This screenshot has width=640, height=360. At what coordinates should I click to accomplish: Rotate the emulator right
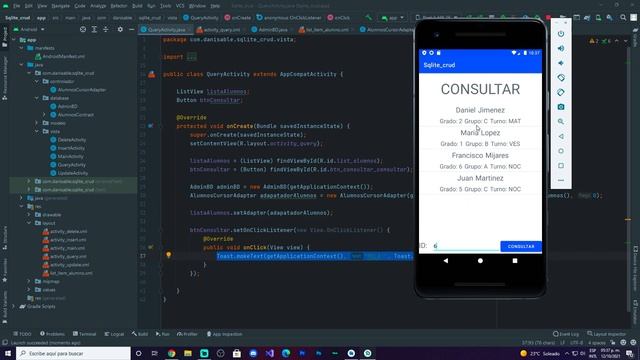[561, 92]
